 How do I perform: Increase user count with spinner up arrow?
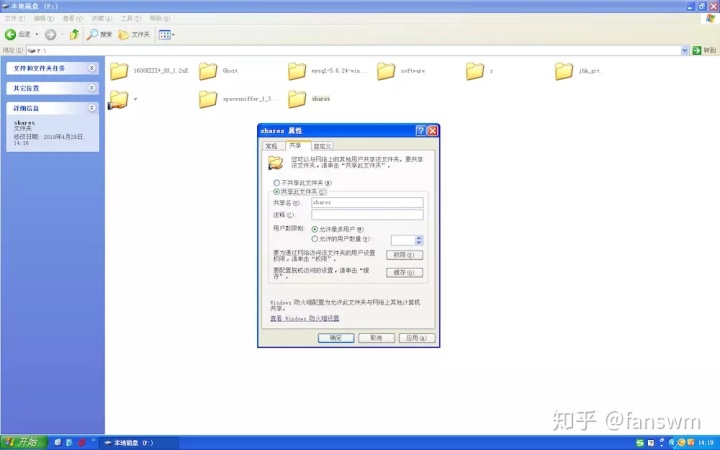click(x=419, y=237)
